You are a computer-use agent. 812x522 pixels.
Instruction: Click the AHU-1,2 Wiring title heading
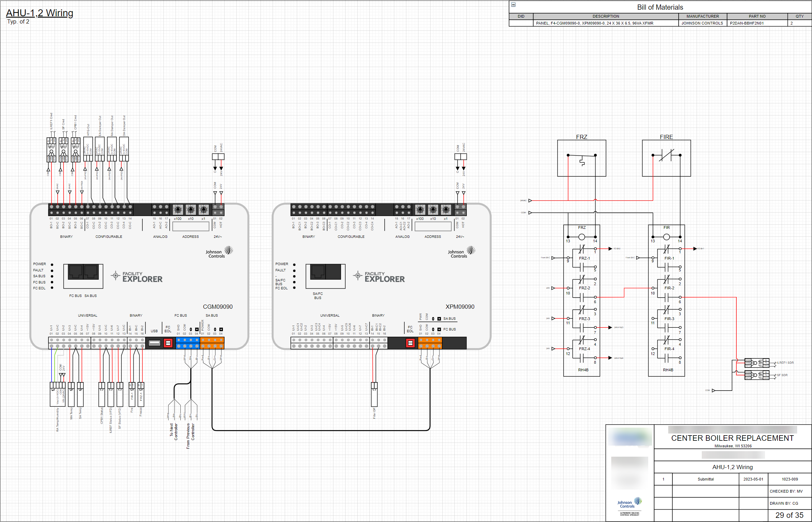[x=39, y=13]
